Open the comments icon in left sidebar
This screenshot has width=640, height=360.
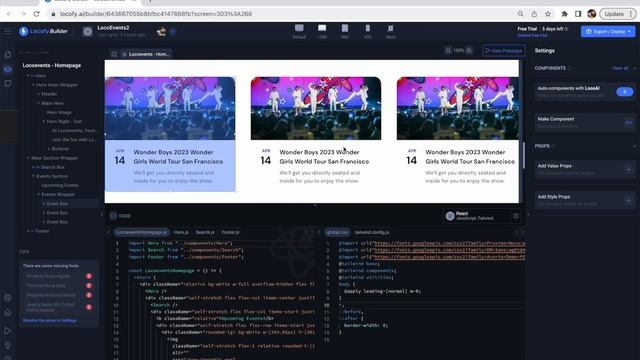click(8, 84)
